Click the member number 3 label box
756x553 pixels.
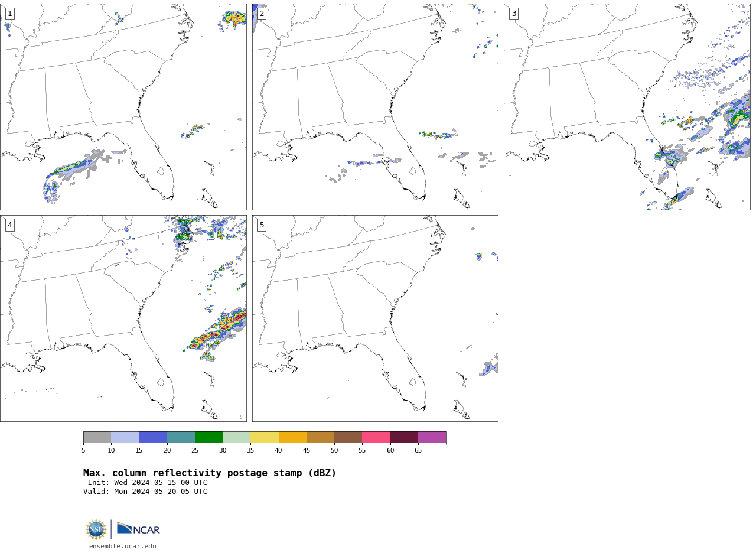tap(513, 14)
